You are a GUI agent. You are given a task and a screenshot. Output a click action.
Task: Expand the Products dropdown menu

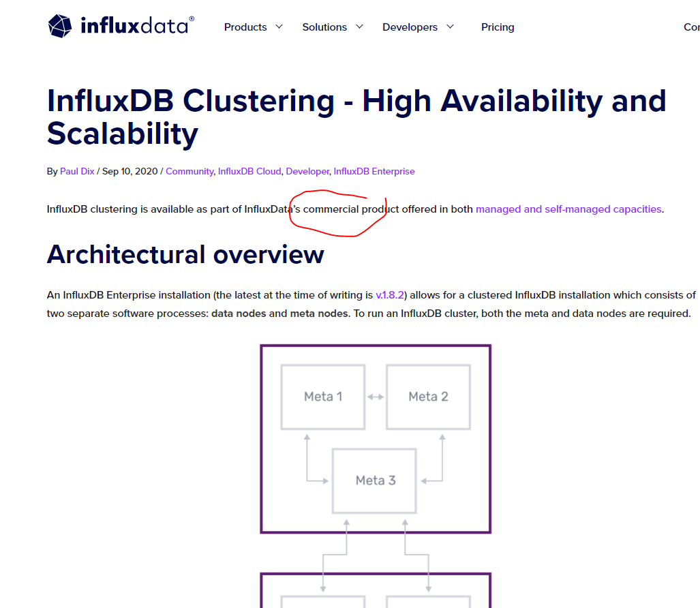245,27
